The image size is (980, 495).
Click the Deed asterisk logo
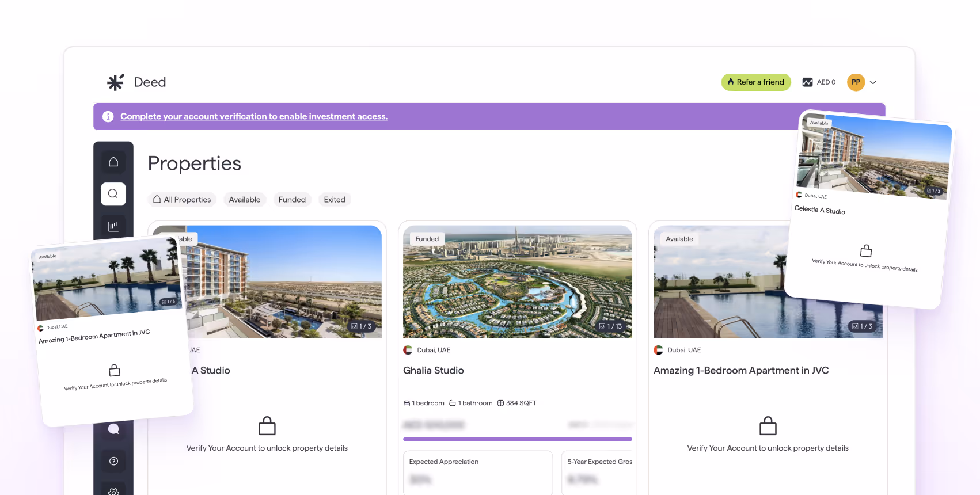[x=116, y=82]
